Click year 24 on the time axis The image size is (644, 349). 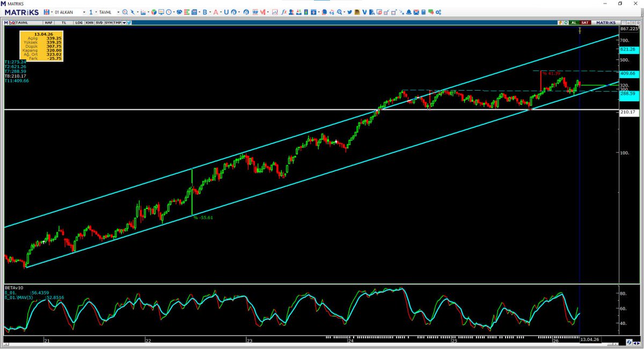coord(350,340)
